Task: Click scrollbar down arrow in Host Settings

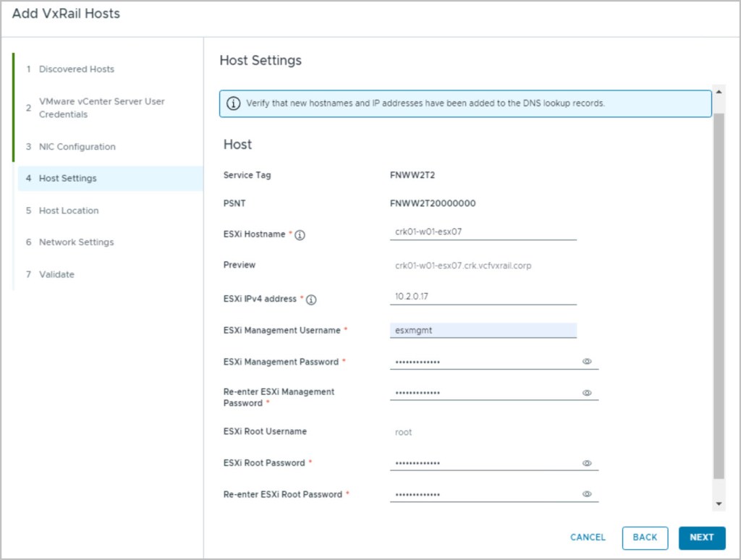Action: (719, 503)
